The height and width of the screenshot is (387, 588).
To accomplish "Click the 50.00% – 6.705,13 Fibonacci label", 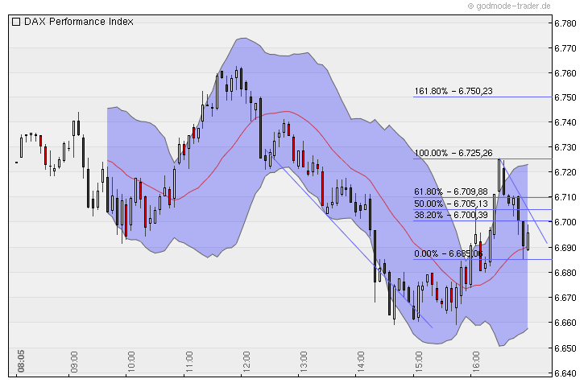I will pos(451,204).
